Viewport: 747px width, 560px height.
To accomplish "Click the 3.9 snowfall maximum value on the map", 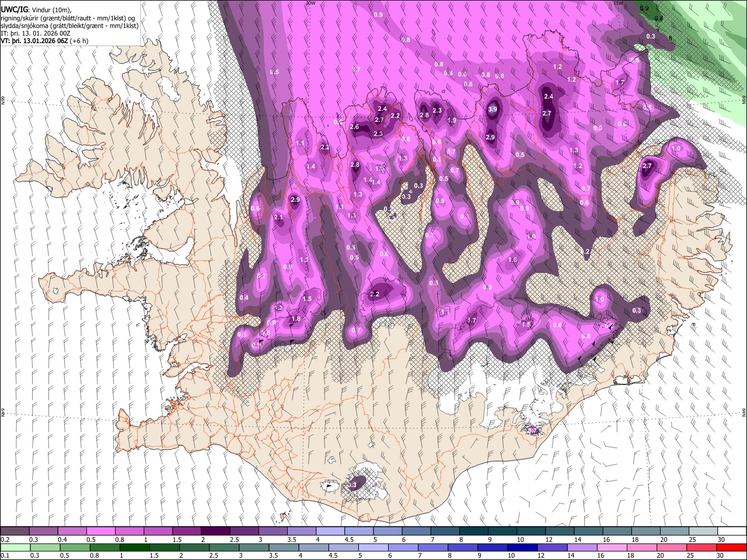I will (x=493, y=109).
